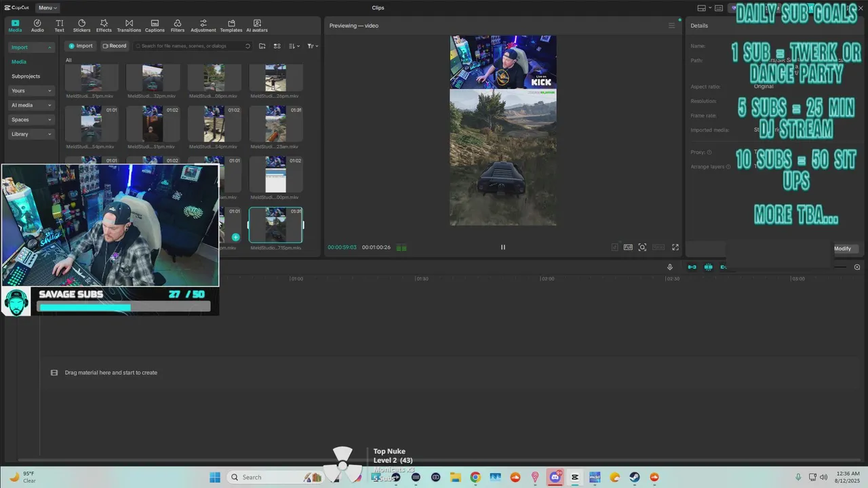This screenshot has width=868, height=488.
Task: Open the Templates panel
Action: click(x=231, y=26)
